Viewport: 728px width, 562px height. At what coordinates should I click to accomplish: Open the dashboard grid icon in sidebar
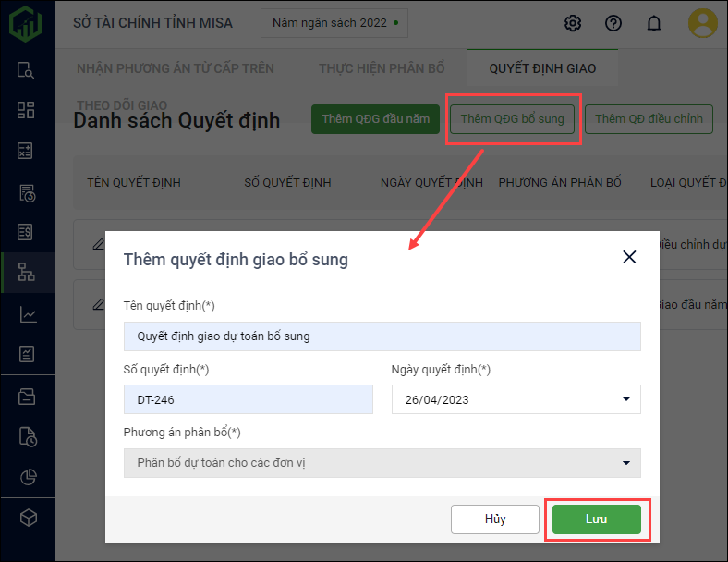(x=27, y=110)
